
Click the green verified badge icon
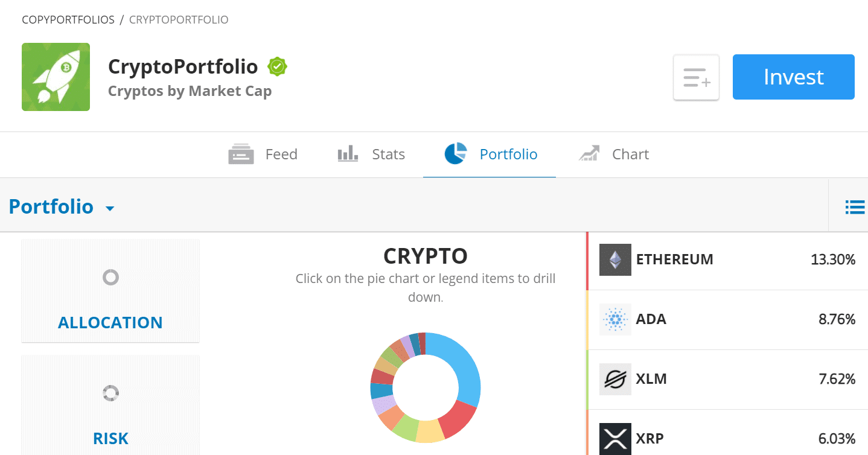point(277,67)
